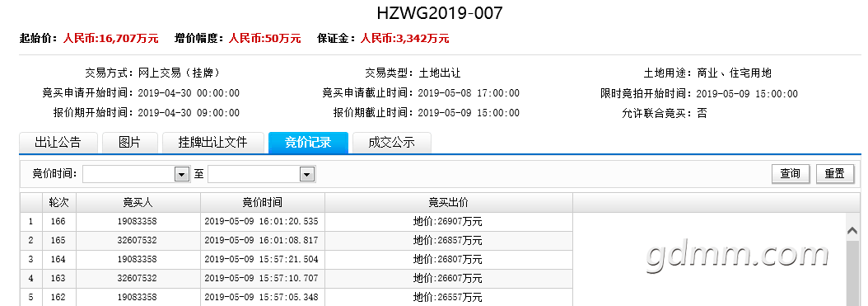Click starting price 人民币:16,707万元
868x306 pixels.
tap(110, 38)
